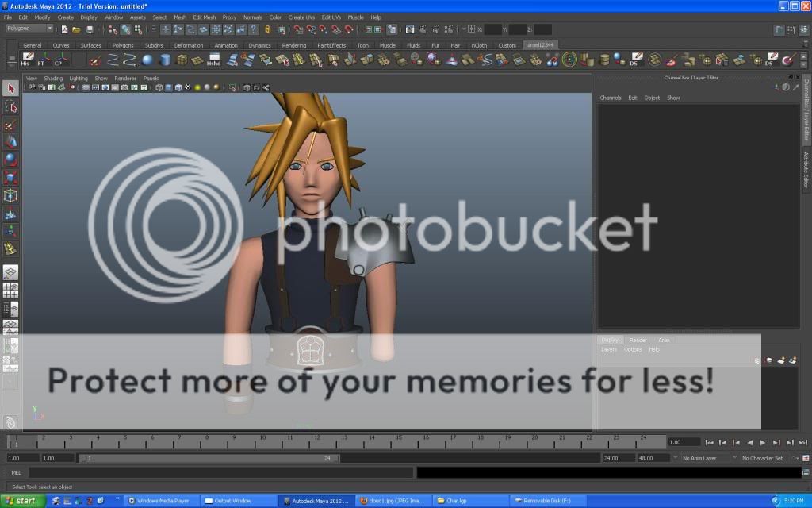This screenshot has width=812, height=508.
Task: Click the range slider bar
Action: tap(209, 458)
